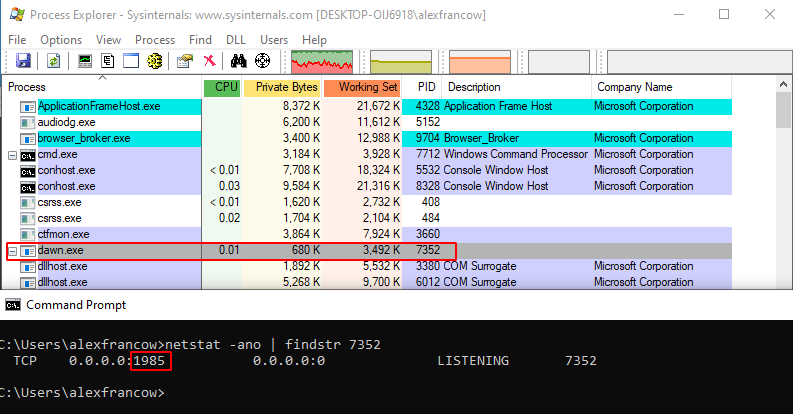Open the File menu
This screenshot has height=414, width=793.
click(x=17, y=40)
